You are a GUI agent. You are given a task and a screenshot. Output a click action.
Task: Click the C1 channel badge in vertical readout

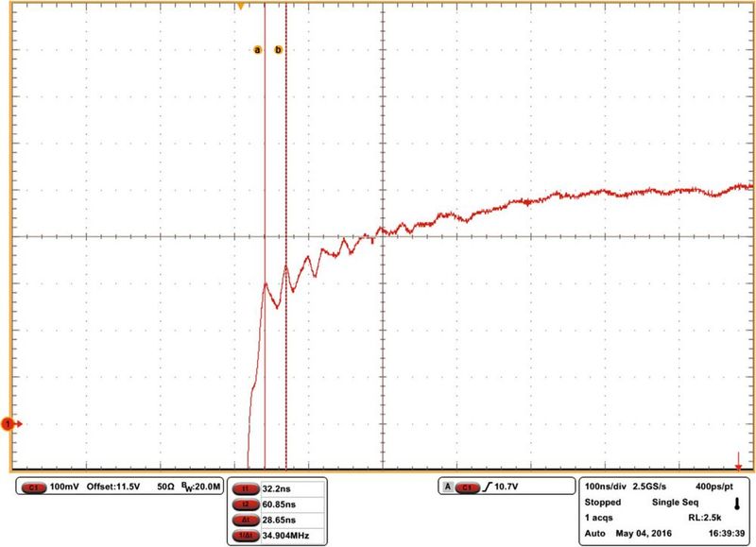[x=33, y=487]
